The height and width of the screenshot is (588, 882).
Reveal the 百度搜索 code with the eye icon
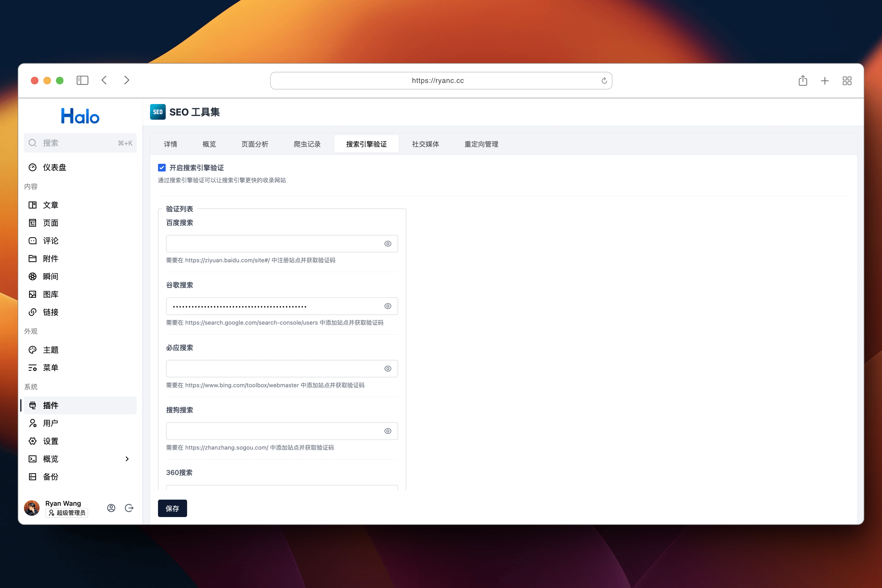pos(388,244)
